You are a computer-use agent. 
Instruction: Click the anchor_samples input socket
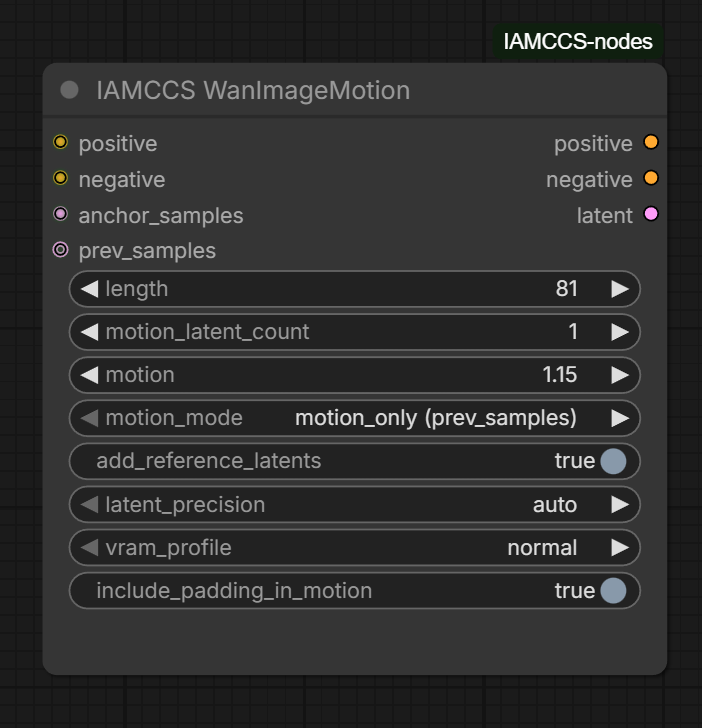pos(60,214)
